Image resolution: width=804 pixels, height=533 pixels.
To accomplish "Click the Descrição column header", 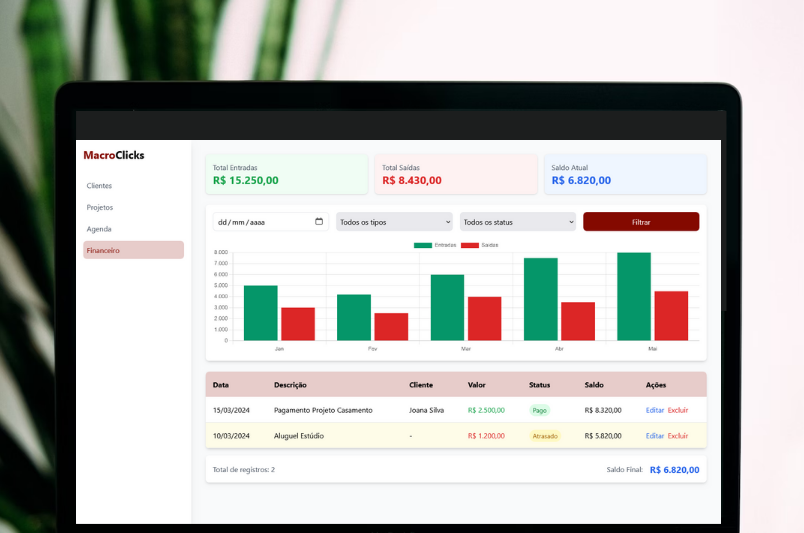I will click(290, 385).
